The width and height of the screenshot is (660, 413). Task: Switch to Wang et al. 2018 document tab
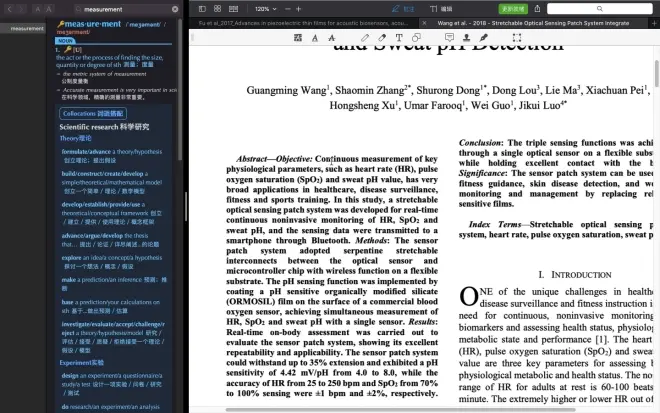(533, 23)
